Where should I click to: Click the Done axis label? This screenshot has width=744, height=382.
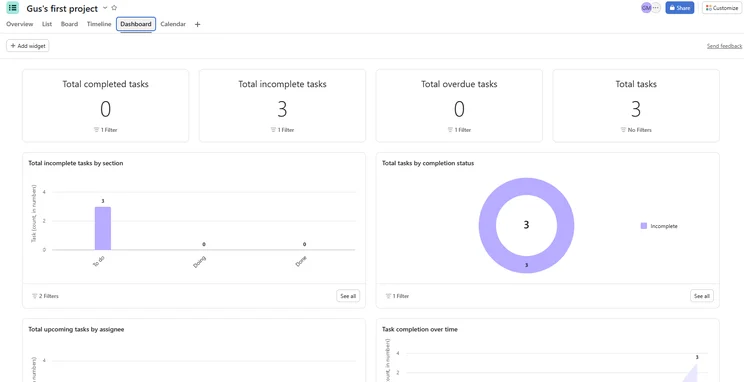tap(301, 261)
